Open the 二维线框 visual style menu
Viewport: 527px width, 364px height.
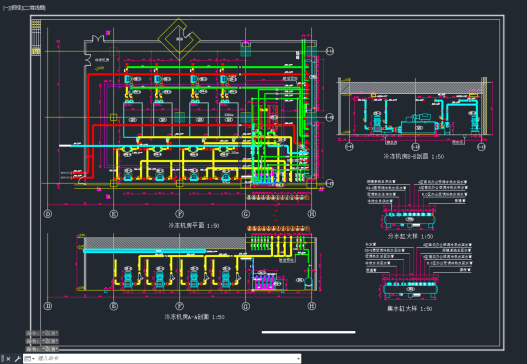click(34, 8)
